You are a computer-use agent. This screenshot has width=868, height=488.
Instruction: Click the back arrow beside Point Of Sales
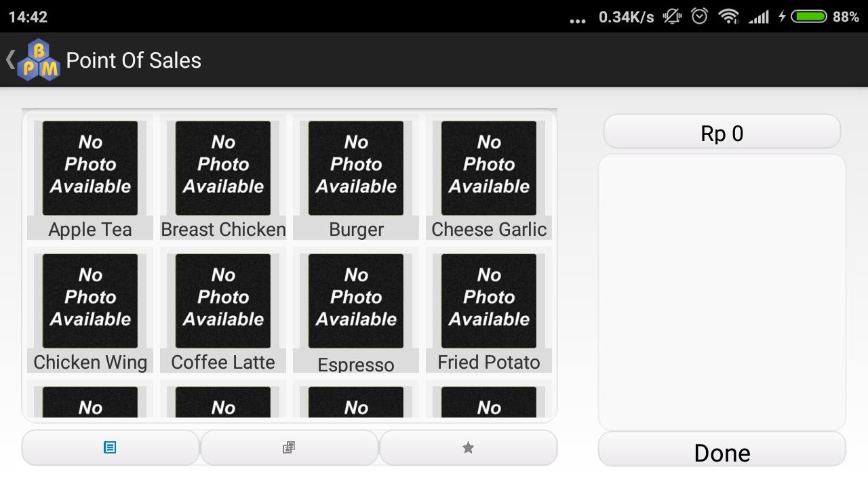(x=9, y=60)
